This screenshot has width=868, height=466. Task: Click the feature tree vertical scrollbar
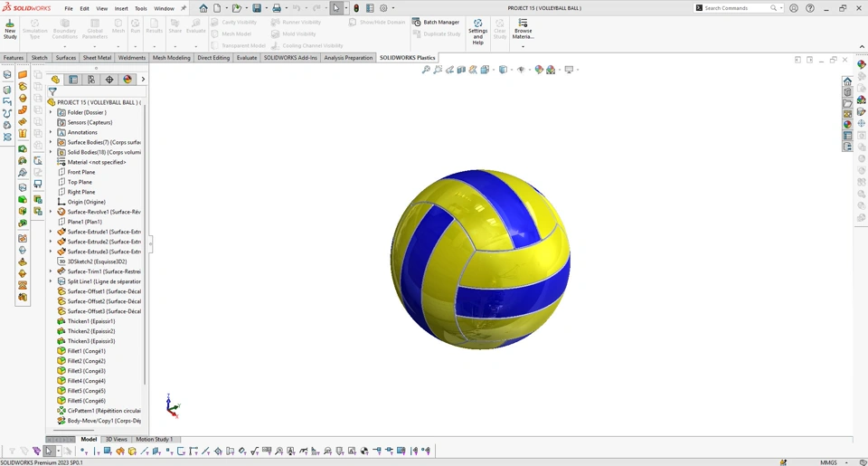pos(145,243)
